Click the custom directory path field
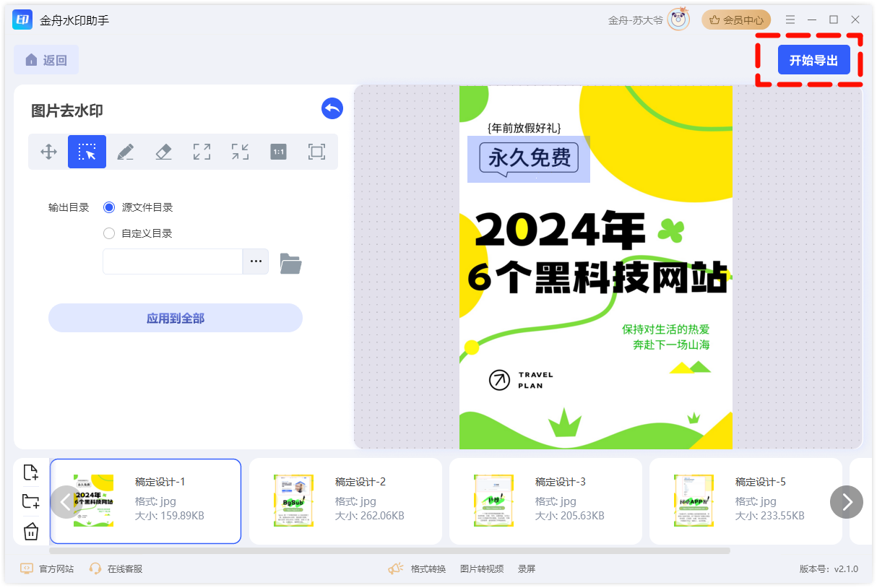The height and width of the screenshot is (588, 877). [172, 261]
